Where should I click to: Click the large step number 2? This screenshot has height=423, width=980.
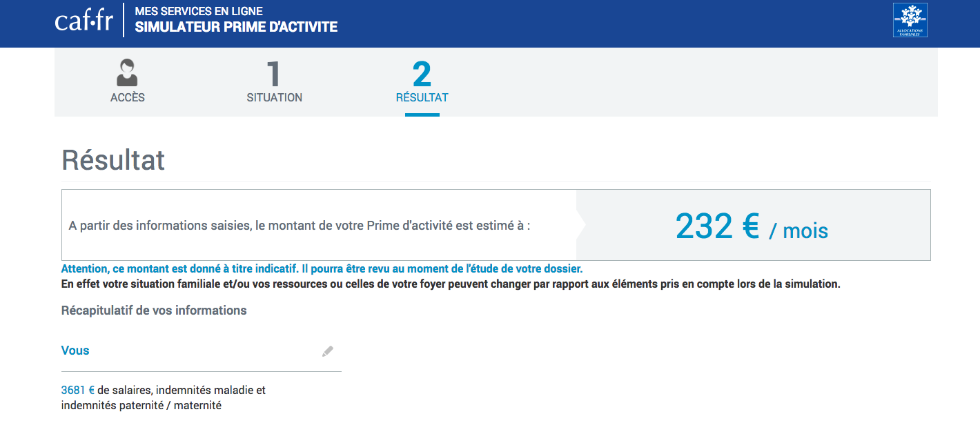422,75
